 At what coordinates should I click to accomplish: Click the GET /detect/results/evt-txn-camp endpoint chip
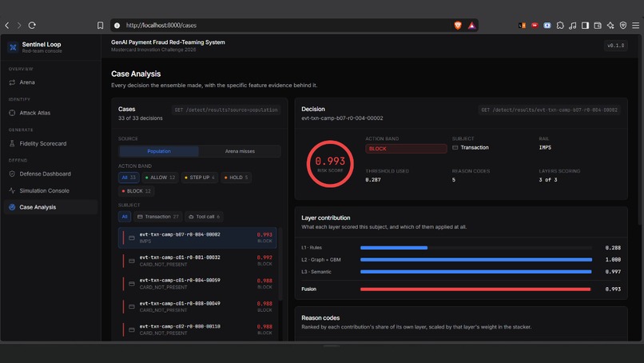549,110
